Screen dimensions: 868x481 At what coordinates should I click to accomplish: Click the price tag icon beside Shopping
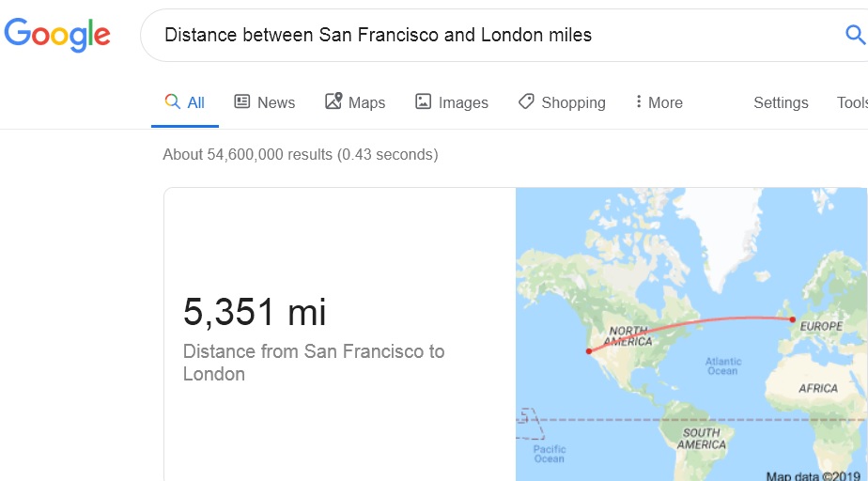tap(526, 101)
